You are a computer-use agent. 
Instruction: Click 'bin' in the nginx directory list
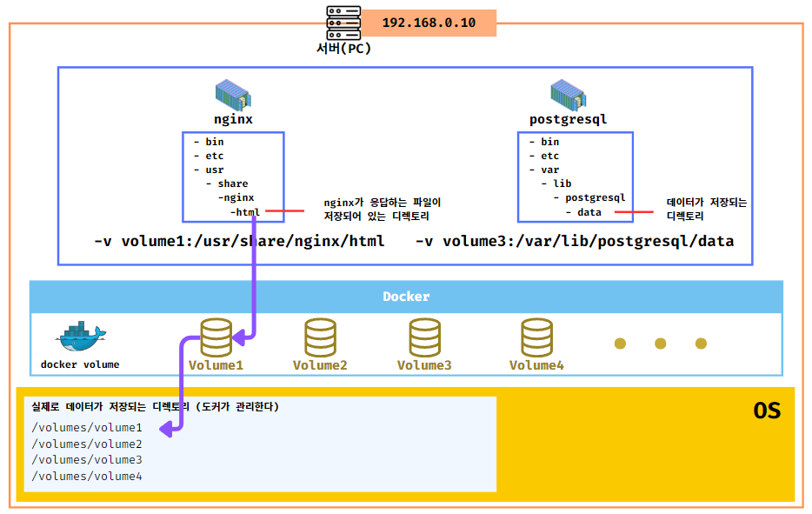click(215, 142)
